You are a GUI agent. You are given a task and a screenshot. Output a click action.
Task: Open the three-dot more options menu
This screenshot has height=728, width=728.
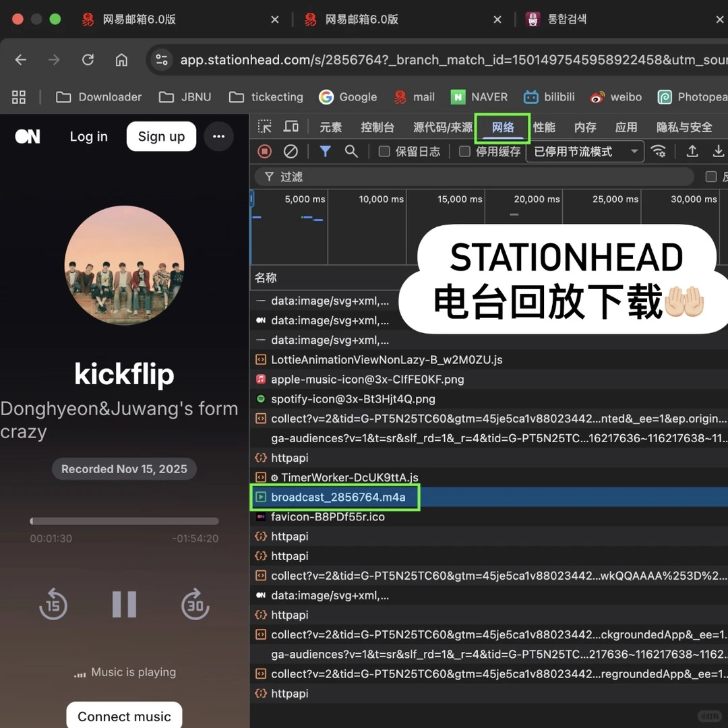[x=218, y=136]
